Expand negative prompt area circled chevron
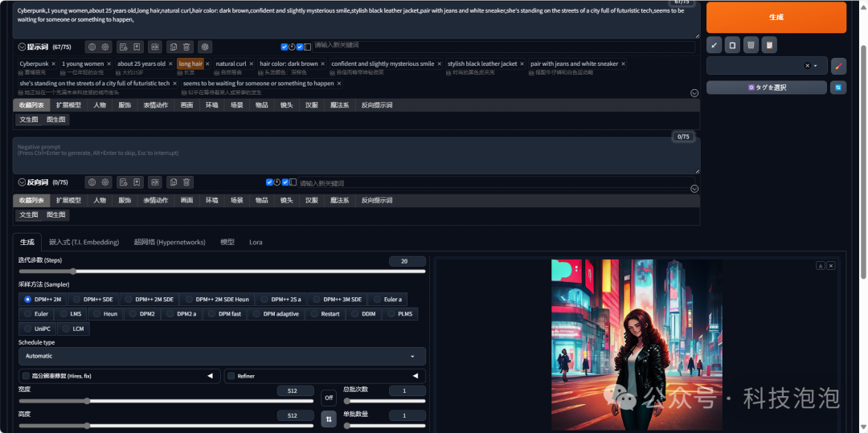Screen dimensions: 868x433 point(694,189)
